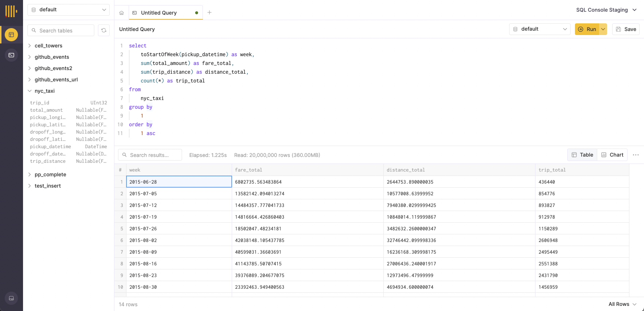The height and width of the screenshot is (311, 644).
Task: Click the row number 5 cell
Action: pos(121,229)
